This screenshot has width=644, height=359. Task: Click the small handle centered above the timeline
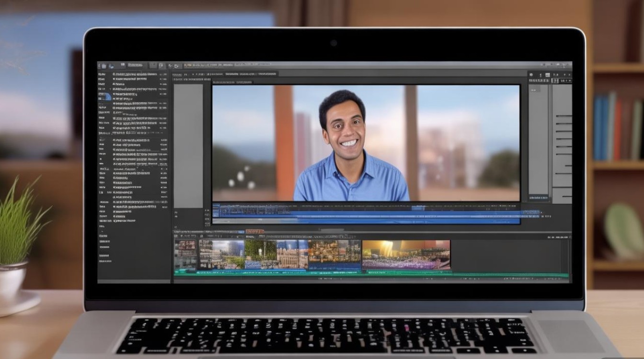(332, 230)
